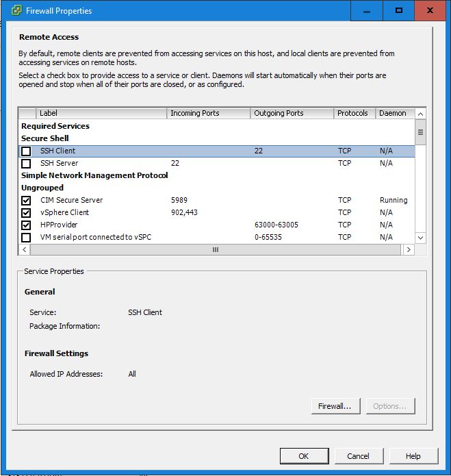Click the 0-65535 outgoing port value
Image resolution: width=451 pixels, height=476 pixels.
268,237
